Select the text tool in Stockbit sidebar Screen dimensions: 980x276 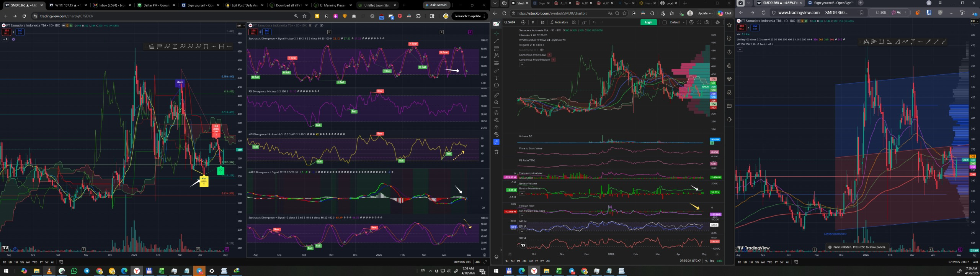(x=497, y=78)
